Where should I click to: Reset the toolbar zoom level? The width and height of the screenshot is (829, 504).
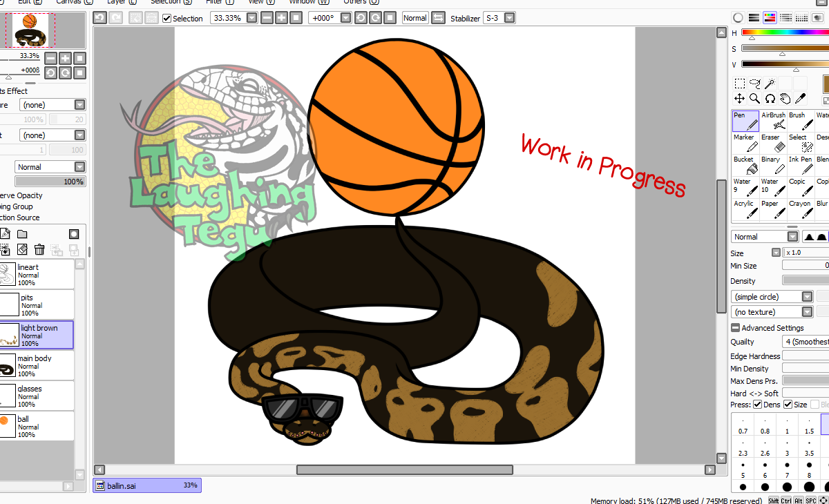296,18
